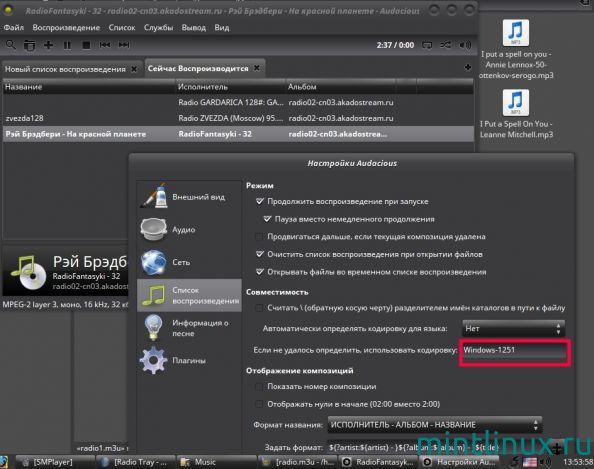Enable 'Продвигаться дальше, если текущая композиция удалена'
Screen dimensions: 594x469
(x=259, y=236)
